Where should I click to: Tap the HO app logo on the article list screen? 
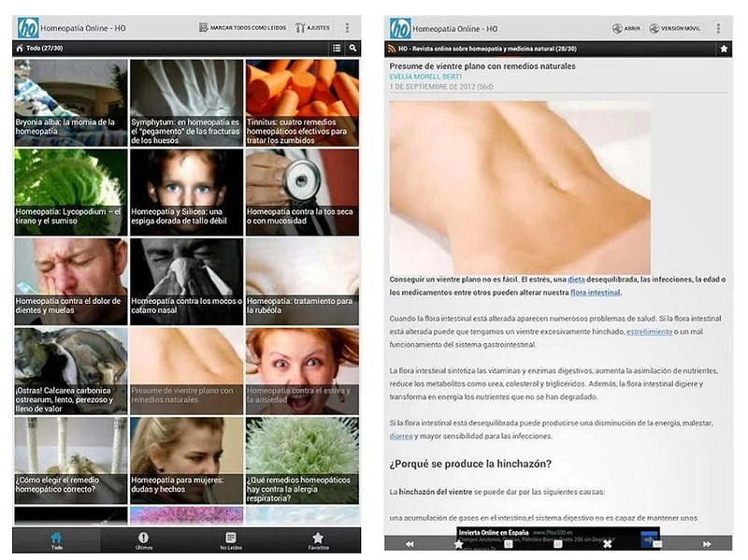click(x=28, y=28)
